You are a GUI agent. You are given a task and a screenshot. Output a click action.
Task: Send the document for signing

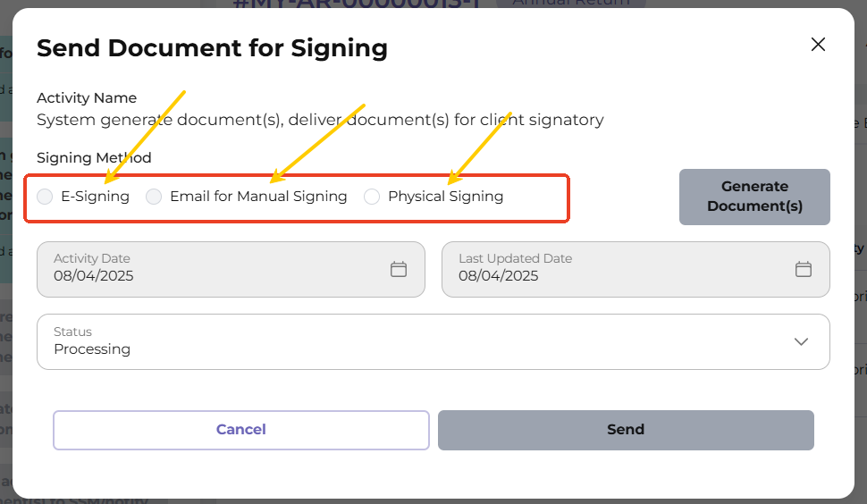[x=626, y=430]
